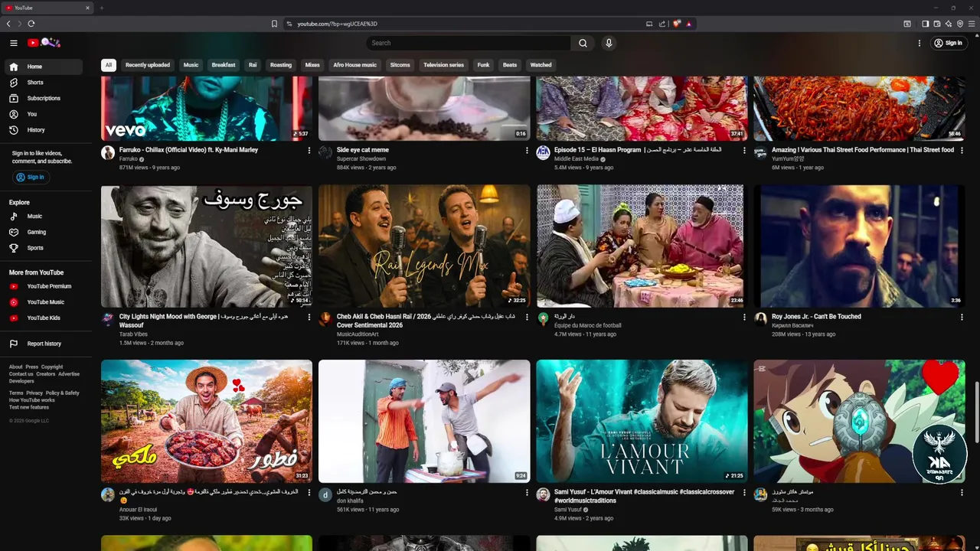
Task: Open options for Side eye cat meme
Action: click(x=527, y=151)
